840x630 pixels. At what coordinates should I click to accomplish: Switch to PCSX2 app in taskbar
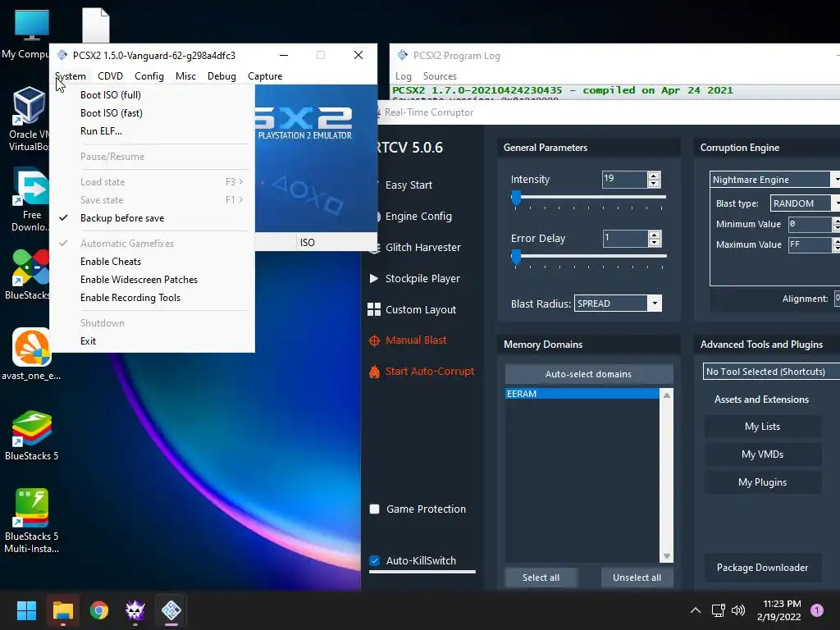[x=171, y=610]
